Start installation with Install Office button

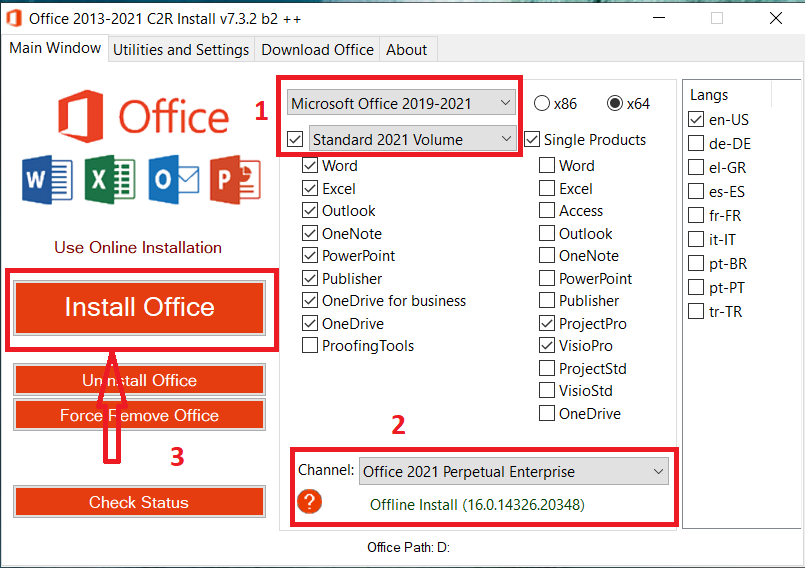tap(139, 307)
